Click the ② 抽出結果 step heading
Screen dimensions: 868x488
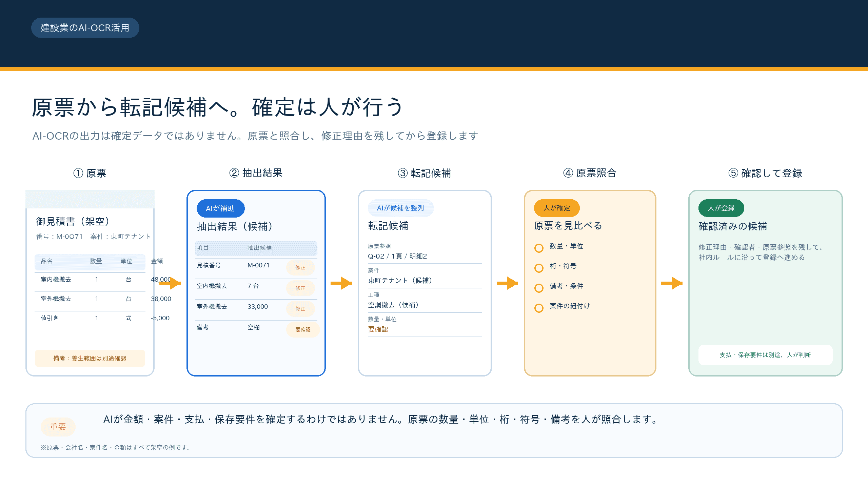click(x=256, y=173)
